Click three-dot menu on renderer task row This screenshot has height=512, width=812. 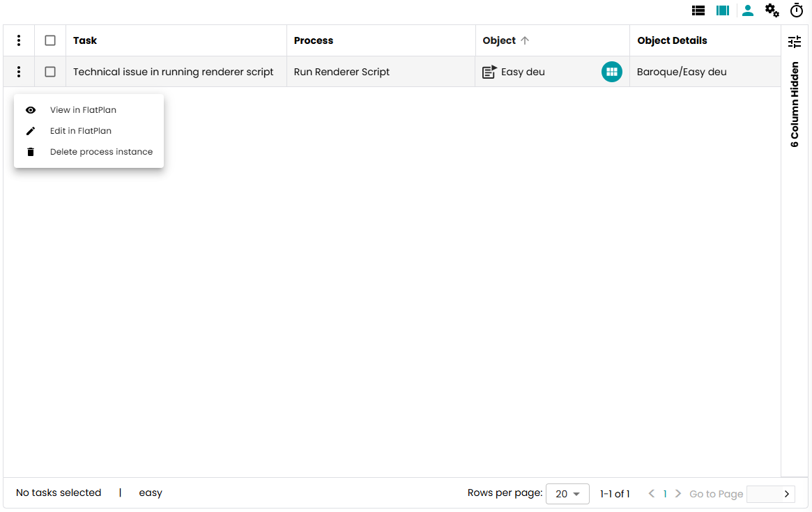tap(19, 72)
